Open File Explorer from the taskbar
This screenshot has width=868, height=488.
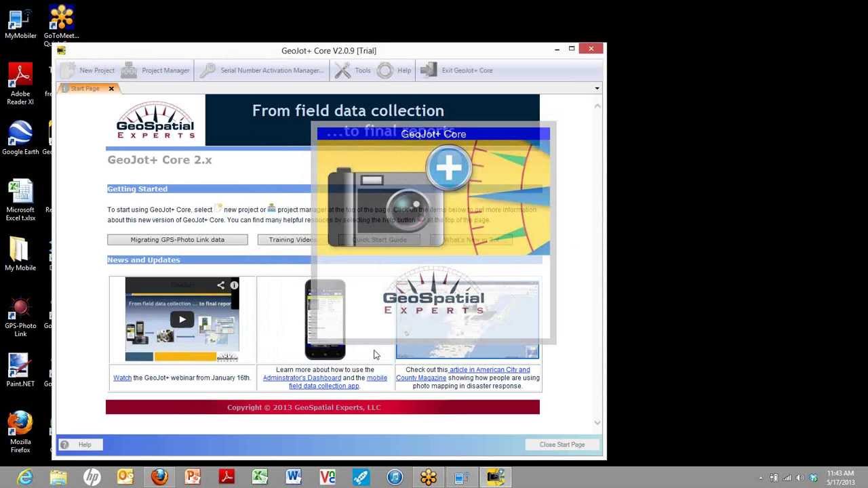pos(58,477)
